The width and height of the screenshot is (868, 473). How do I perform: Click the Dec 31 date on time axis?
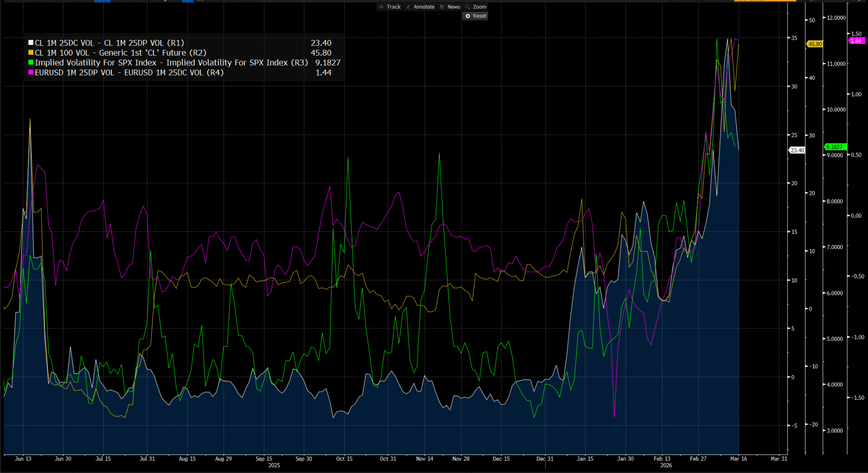pyautogui.click(x=545, y=459)
